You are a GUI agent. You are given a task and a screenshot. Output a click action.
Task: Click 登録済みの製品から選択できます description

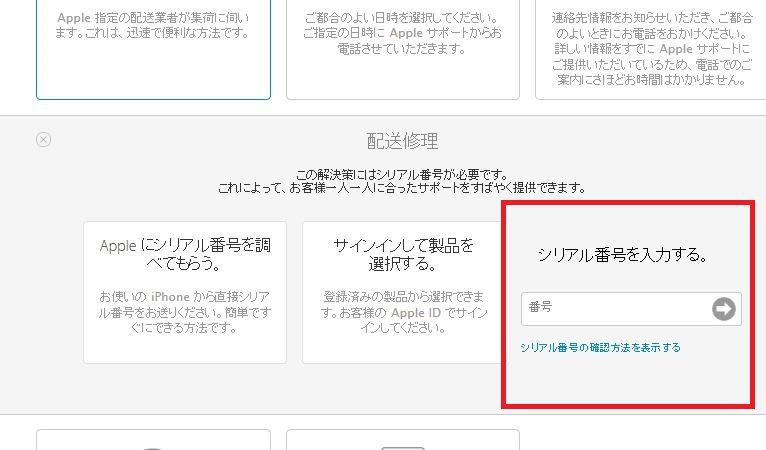pyautogui.click(x=404, y=312)
